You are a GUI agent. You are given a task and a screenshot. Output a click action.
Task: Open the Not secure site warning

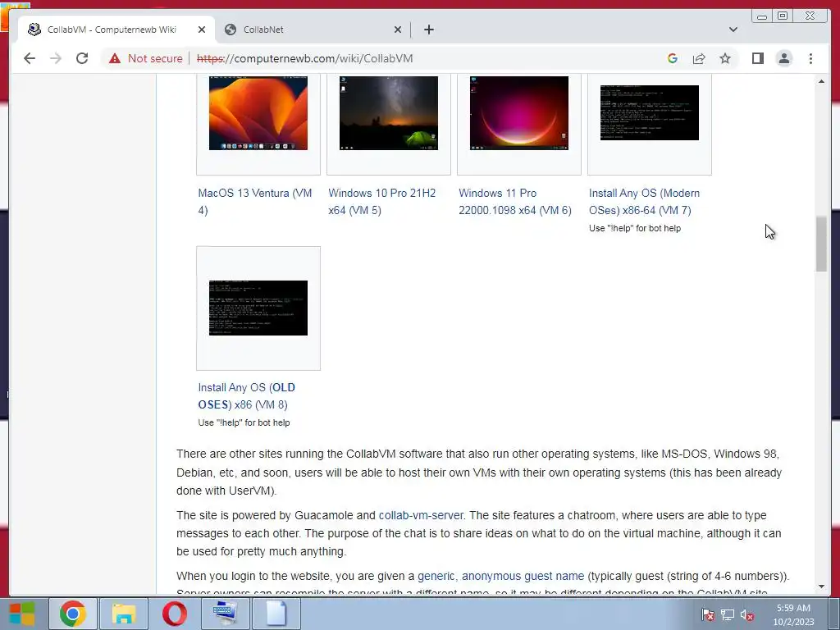(x=146, y=58)
